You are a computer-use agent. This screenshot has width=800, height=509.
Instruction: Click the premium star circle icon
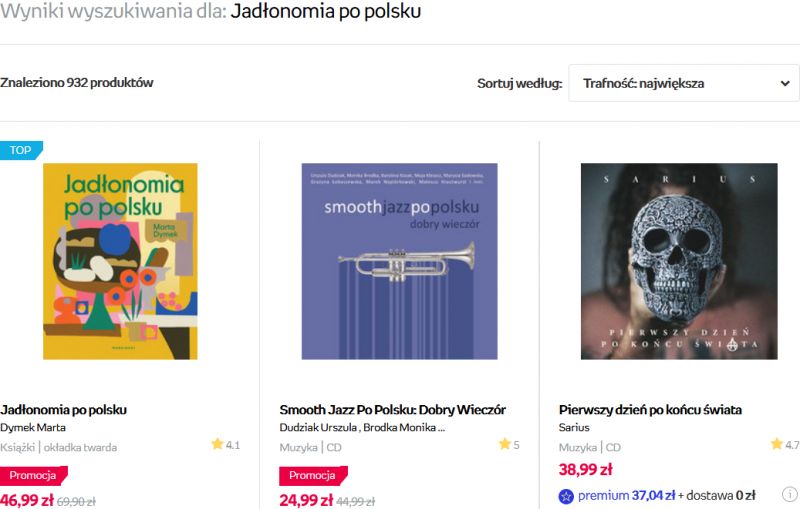click(x=566, y=496)
